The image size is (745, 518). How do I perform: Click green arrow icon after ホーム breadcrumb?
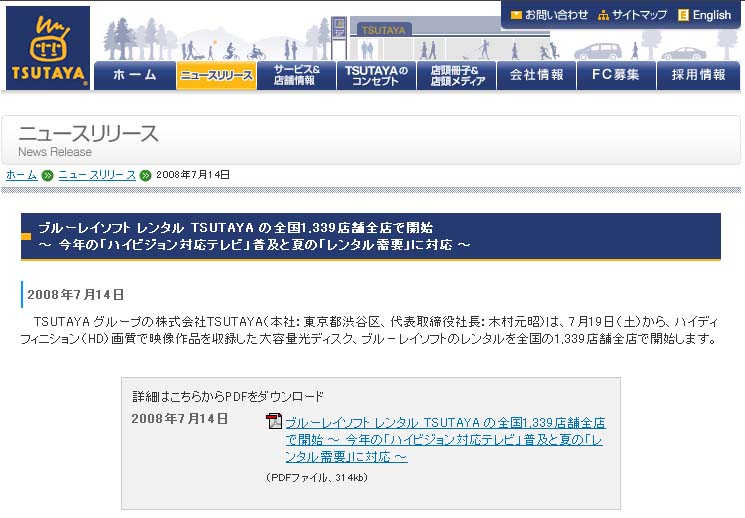pyautogui.click(x=48, y=175)
